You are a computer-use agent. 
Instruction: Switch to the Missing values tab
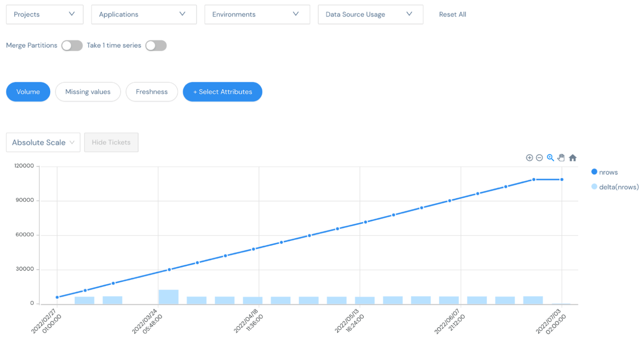point(88,92)
